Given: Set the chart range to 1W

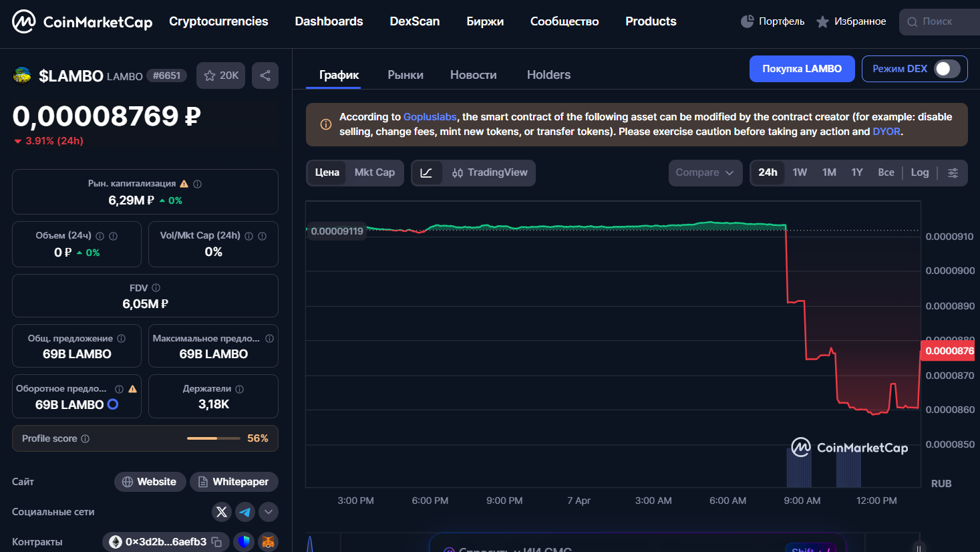Looking at the screenshot, I should click(x=800, y=173).
